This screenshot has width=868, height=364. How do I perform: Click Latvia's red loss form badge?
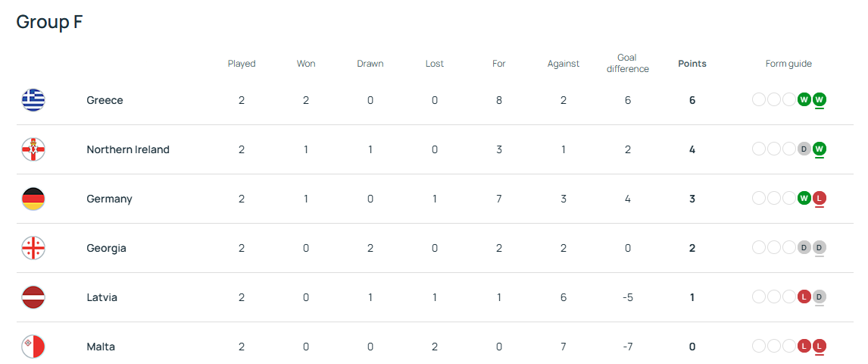(x=804, y=297)
